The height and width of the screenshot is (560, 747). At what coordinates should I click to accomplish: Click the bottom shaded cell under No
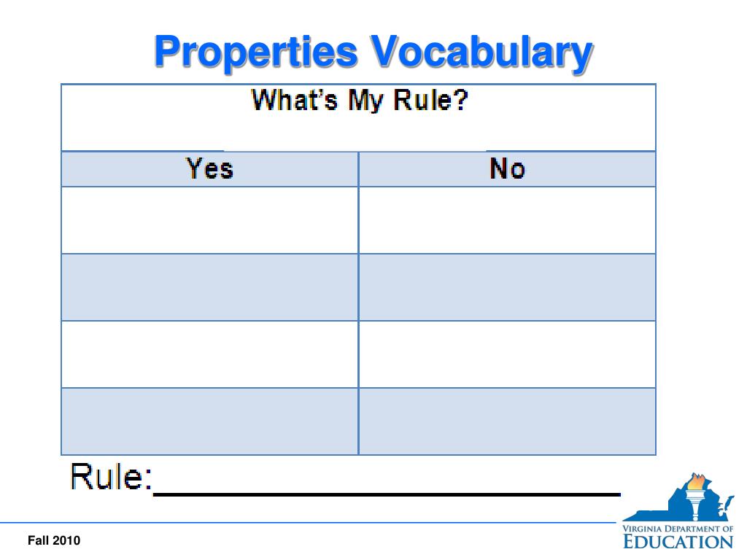pos(508,421)
